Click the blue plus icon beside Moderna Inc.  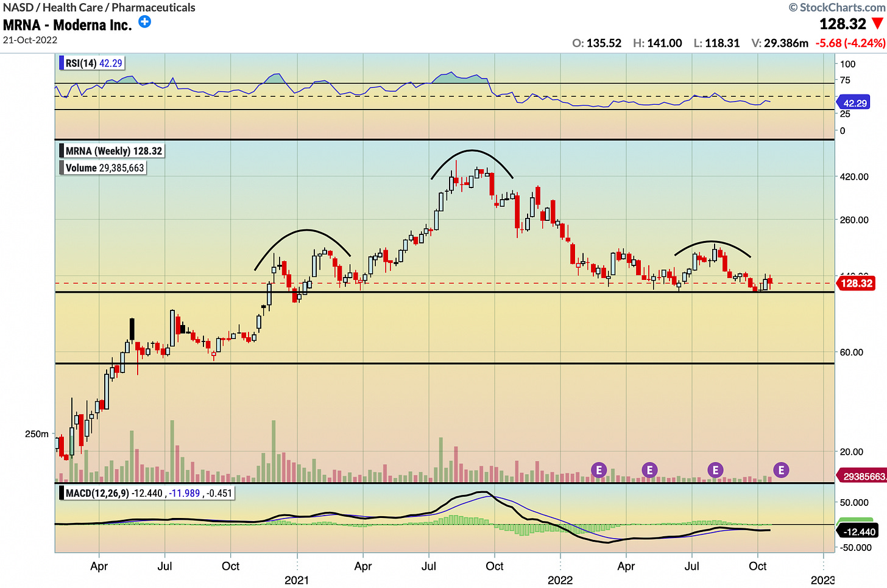(144, 22)
